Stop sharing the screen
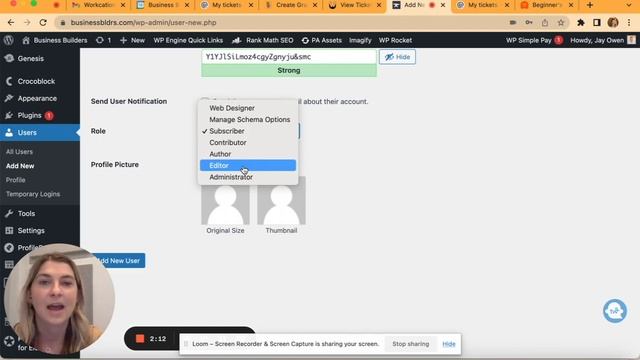Viewport: 640px width, 360px height. [x=411, y=344]
